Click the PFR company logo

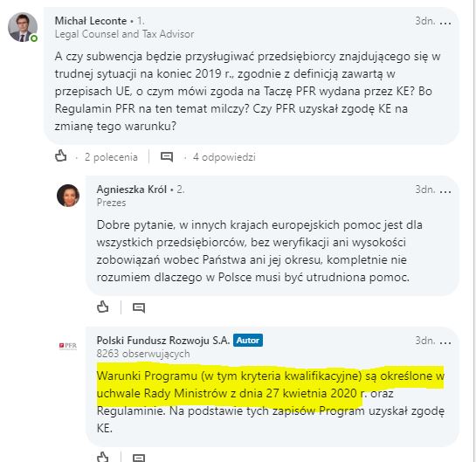point(68,346)
